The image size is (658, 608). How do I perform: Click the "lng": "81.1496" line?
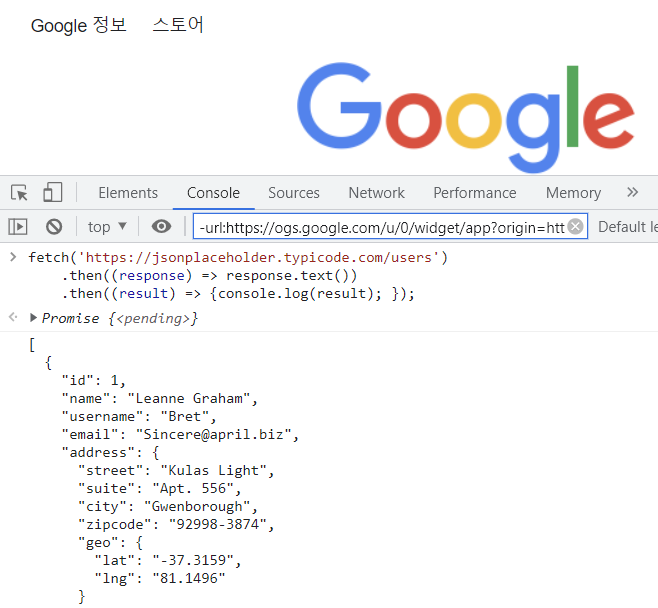(x=159, y=579)
